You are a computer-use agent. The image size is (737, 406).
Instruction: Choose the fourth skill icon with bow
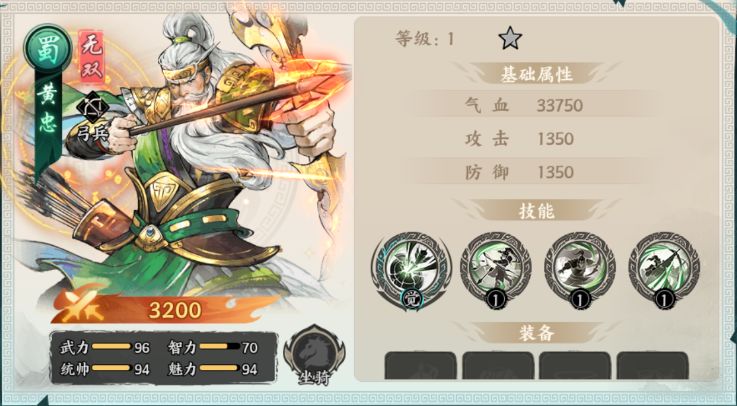(x=664, y=270)
